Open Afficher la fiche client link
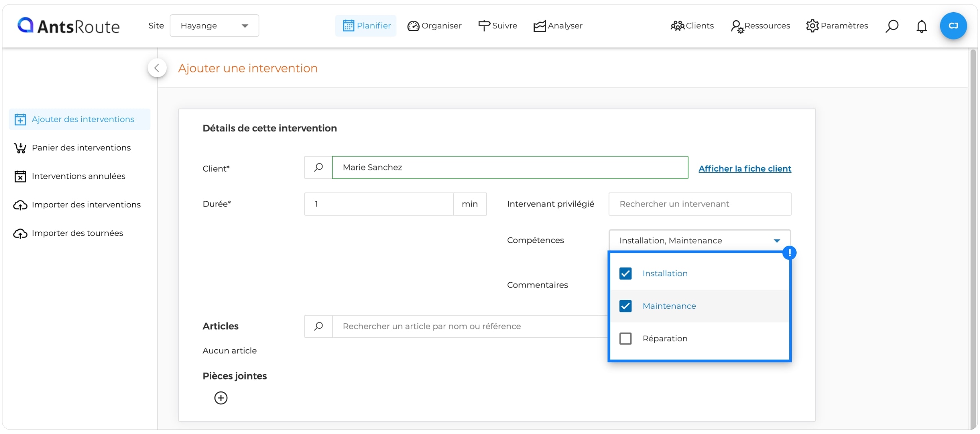The image size is (980, 434). tap(745, 168)
